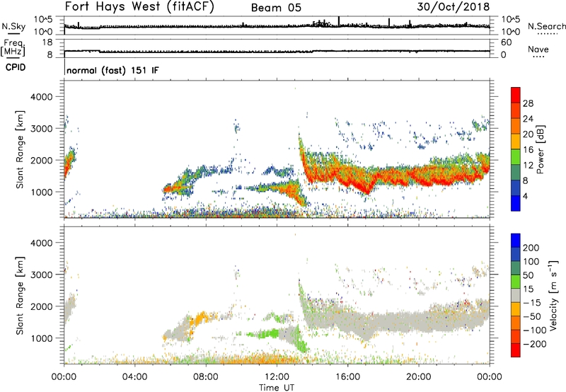Screen dimensions: 566x392
Task: Click the 'Time UT' axis title
Action: pos(277,388)
